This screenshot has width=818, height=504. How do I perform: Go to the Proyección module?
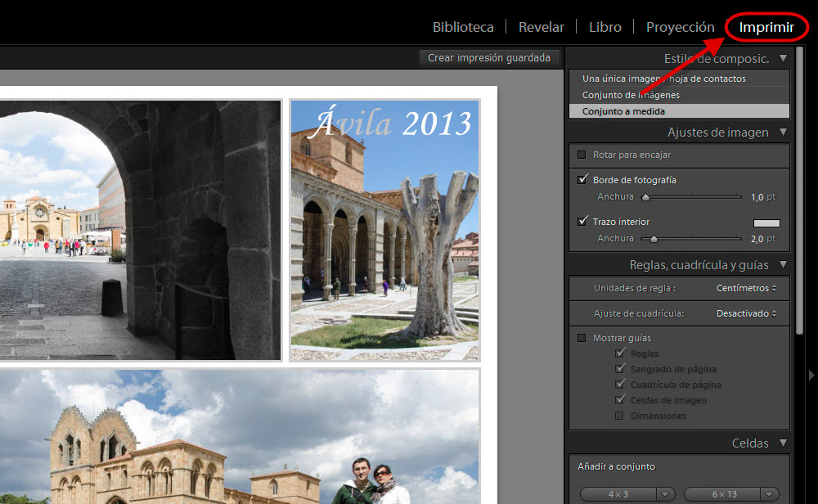click(x=681, y=27)
